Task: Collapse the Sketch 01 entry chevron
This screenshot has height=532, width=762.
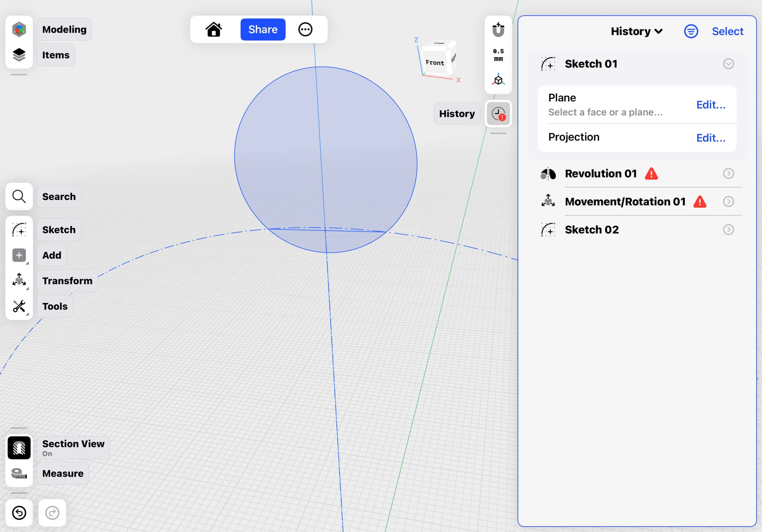Action: click(x=728, y=64)
